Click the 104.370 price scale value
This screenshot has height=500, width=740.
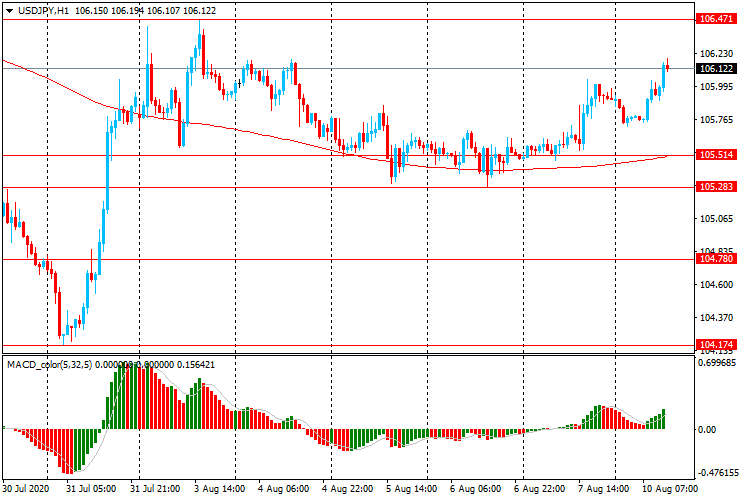[716, 318]
